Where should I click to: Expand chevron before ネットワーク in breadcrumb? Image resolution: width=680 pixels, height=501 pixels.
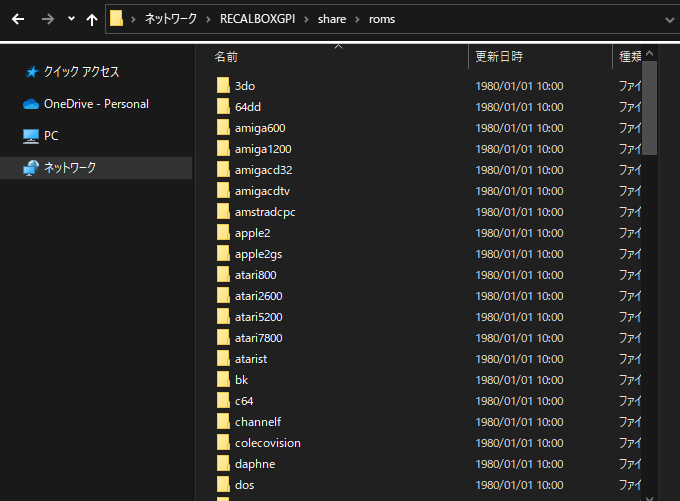tap(133, 20)
